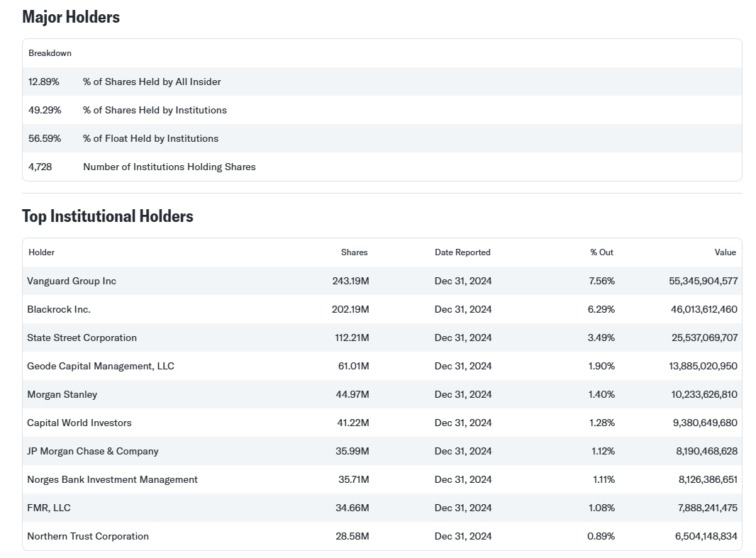This screenshot has height=558, width=756.
Task: Click the Date Reported column header
Action: pyautogui.click(x=462, y=252)
